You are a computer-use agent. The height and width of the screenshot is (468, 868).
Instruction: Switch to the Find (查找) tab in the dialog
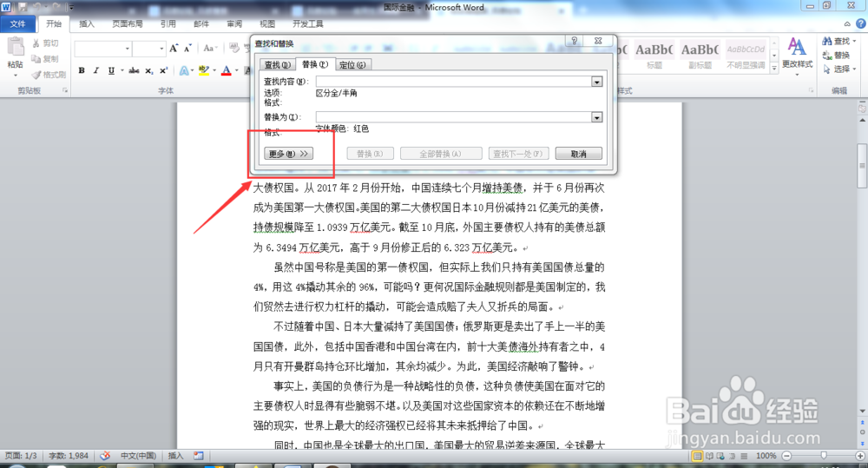tap(278, 65)
